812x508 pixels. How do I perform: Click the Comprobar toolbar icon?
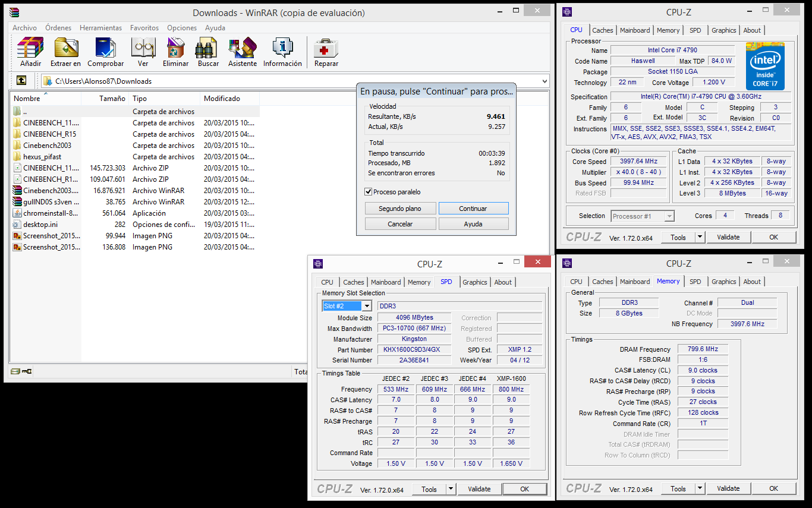(x=105, y=48)
